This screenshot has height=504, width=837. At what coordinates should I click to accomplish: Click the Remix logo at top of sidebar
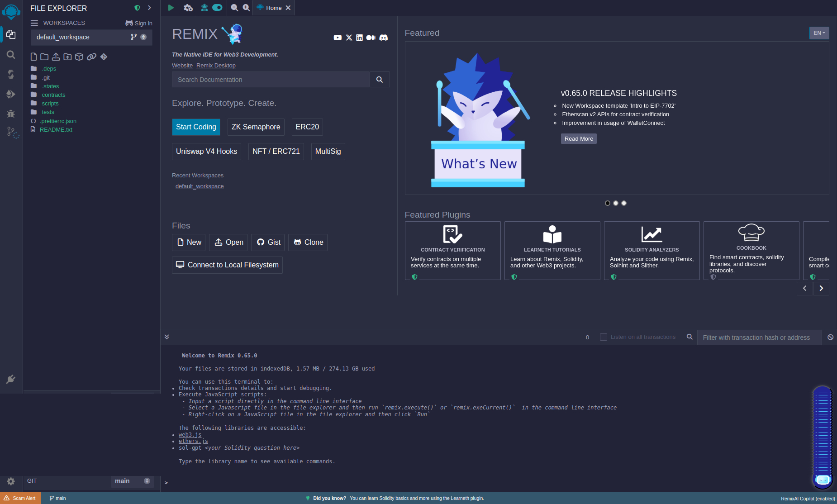(11, 11)
